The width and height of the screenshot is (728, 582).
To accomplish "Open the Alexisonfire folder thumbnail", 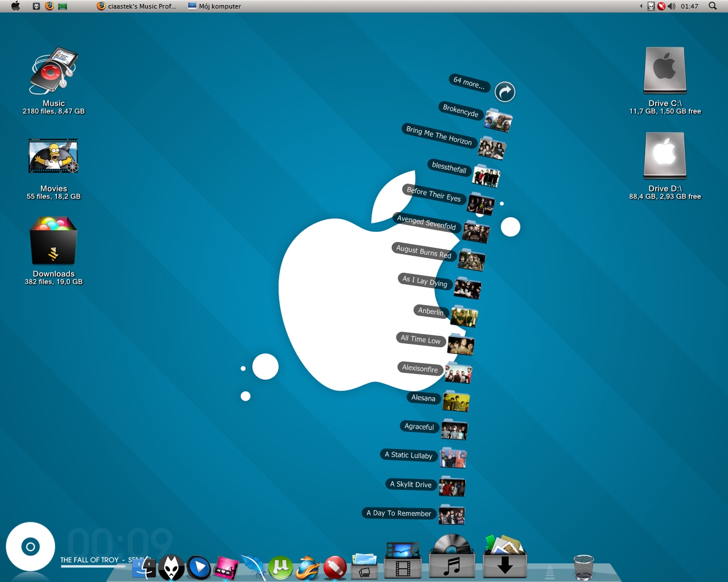I will pos(458,373).
